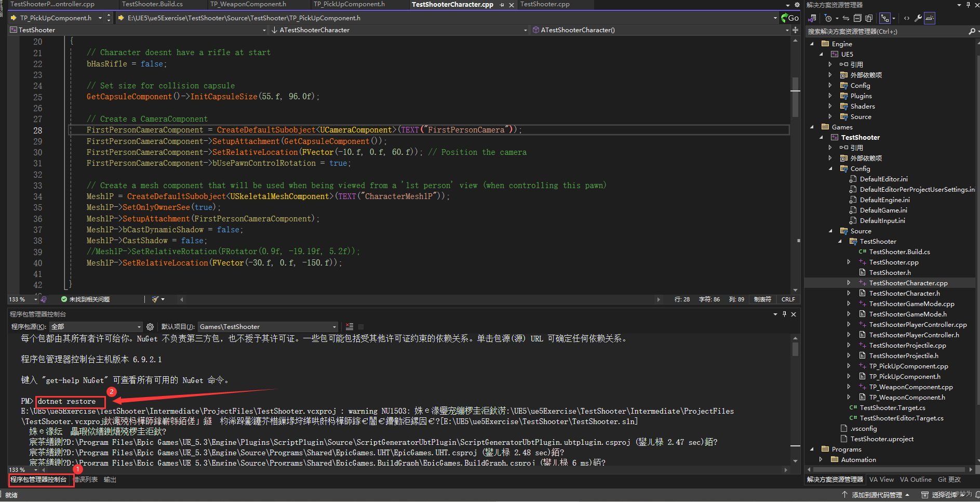Pin the TestShooterCharacter.cpp tab icon
Viewport: 980px width, 502px height.
pyautogui.click(x=502, y=5)
